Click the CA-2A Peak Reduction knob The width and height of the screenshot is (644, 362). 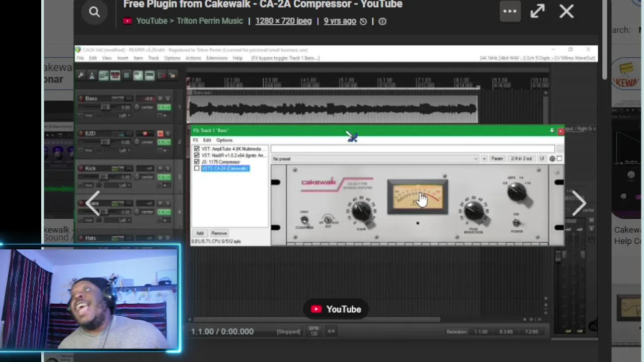coord(474,212)
